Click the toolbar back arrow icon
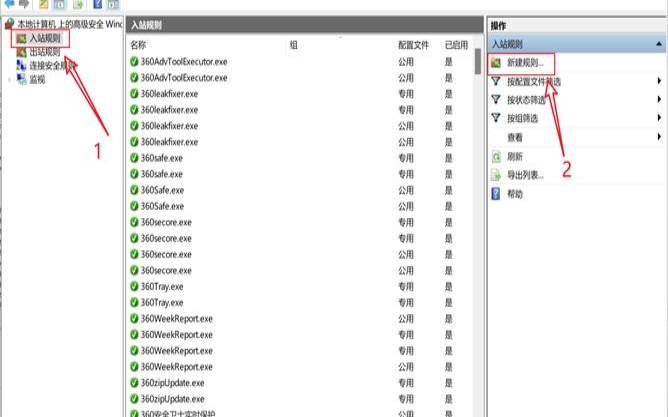668x417 pixels. [9, 4]
